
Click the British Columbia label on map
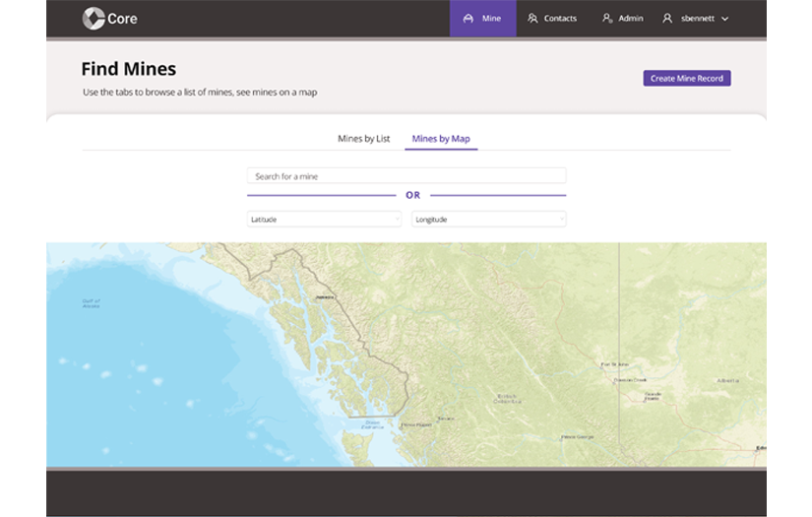[x=507, y=399]
